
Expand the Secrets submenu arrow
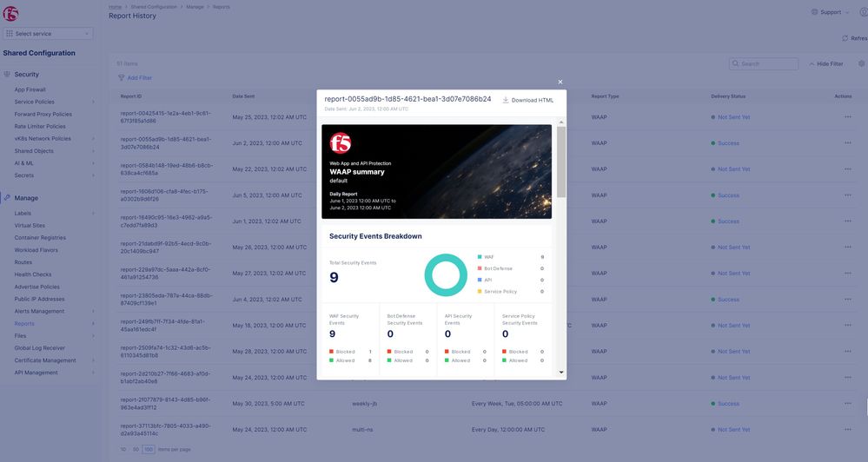click(x=93, y=175)
